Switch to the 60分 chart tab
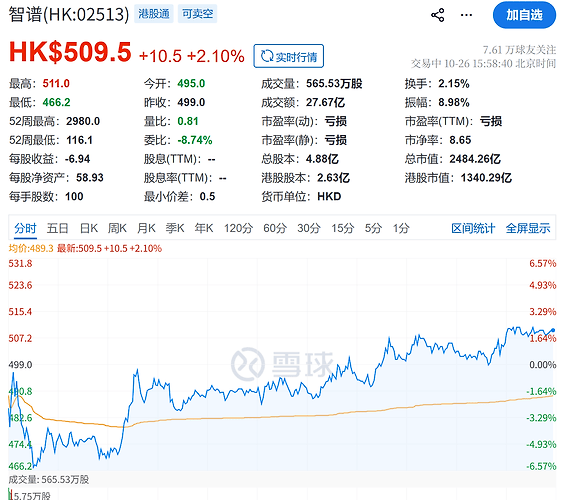The image size is (568, 500). (x=275, y=228)
